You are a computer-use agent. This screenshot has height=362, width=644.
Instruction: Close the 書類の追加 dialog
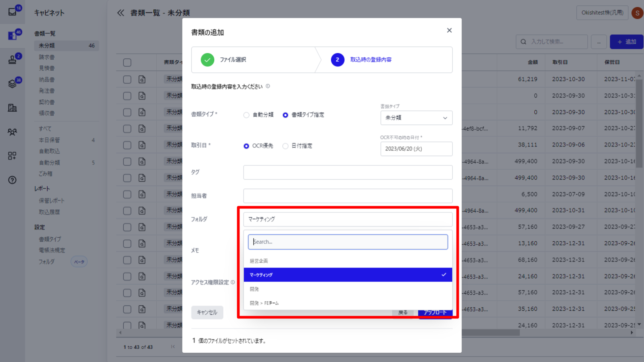click(x=449, y=31)
